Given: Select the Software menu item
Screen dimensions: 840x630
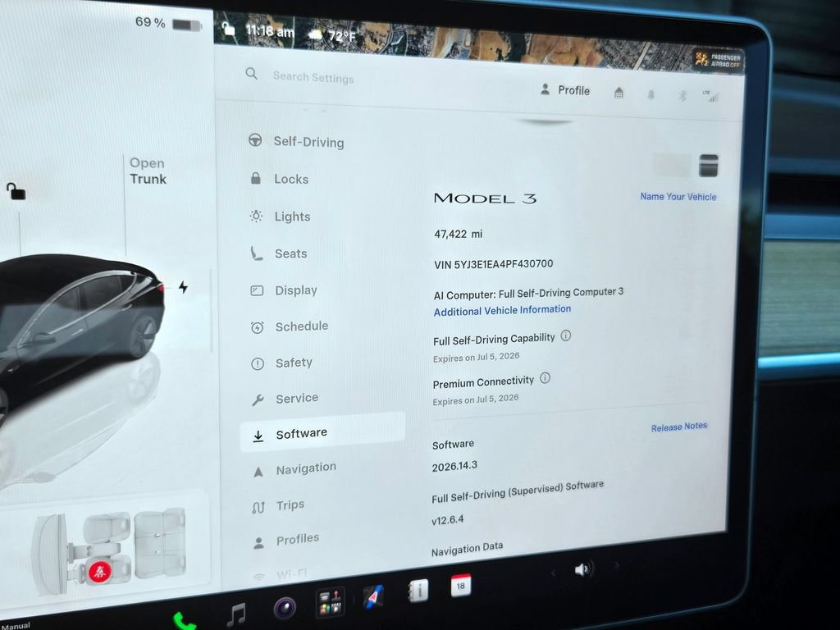Looking at the screenshot, I should tap(322, 433).
